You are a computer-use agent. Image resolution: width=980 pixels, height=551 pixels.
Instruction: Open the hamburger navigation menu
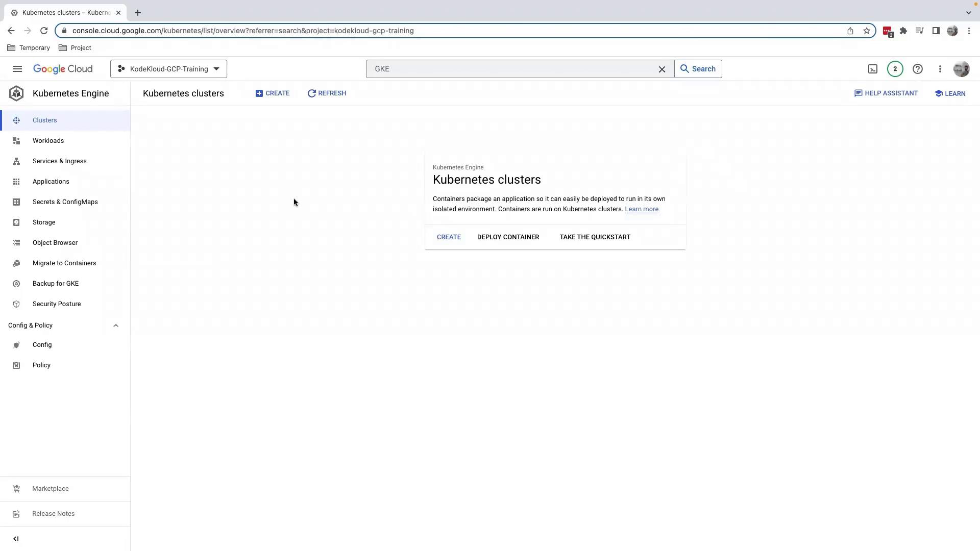pyautogui.click(x=17, y=69)
